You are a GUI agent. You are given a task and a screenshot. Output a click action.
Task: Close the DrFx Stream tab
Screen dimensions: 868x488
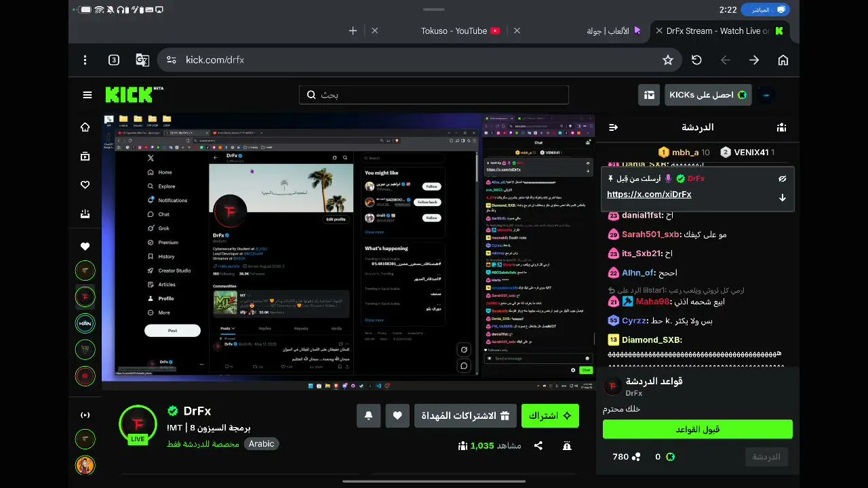coord(658,30)
